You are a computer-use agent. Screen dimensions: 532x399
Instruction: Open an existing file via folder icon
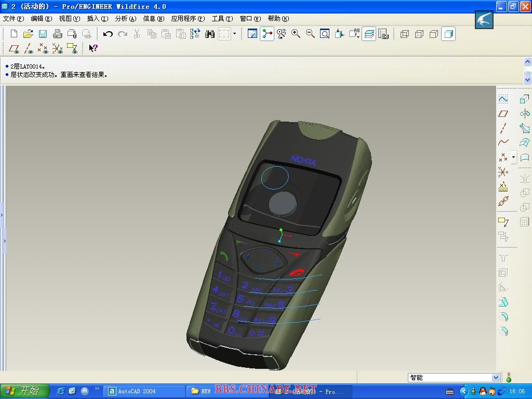coord(28,34)
